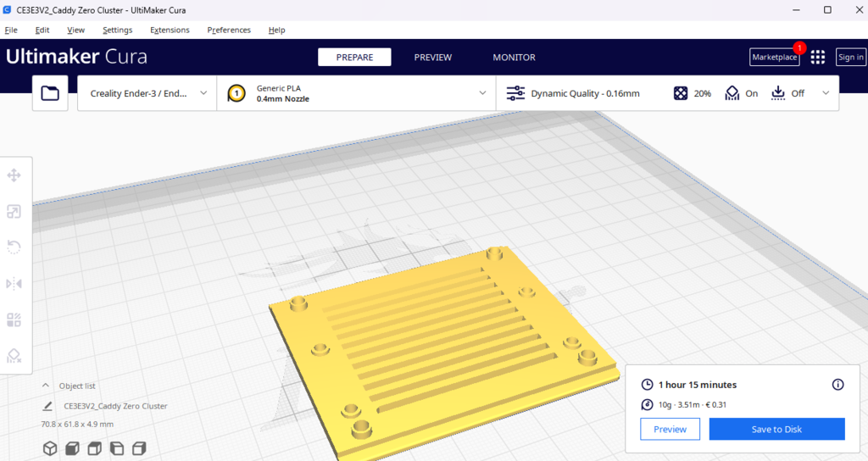
Task: Open the application switcher grid icon
Action: [818, 57]
